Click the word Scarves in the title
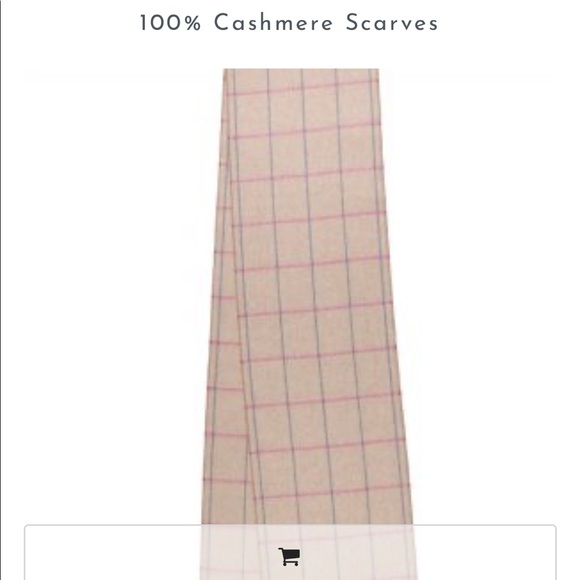This screenshot has height=580, width=580. [392, 23]
